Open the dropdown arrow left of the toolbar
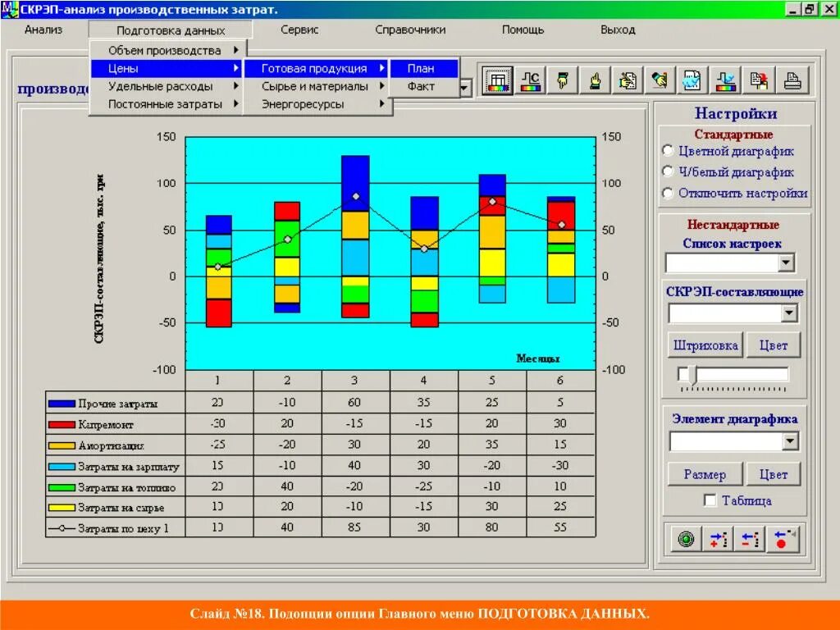The image size is (840, 630). pos(465,87)
